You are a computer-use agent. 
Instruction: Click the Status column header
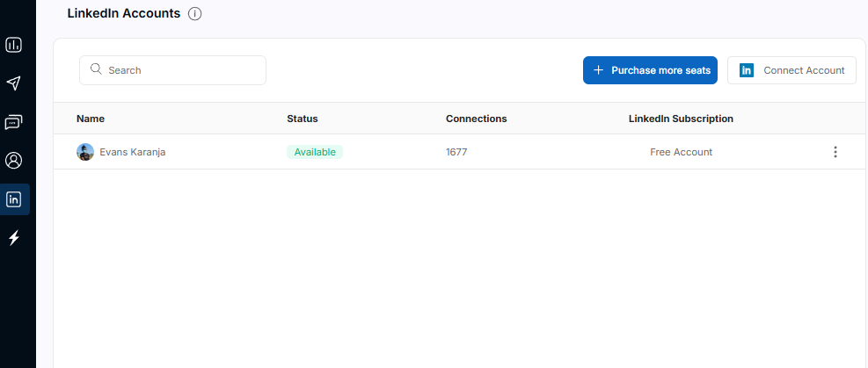coord(303,119)
